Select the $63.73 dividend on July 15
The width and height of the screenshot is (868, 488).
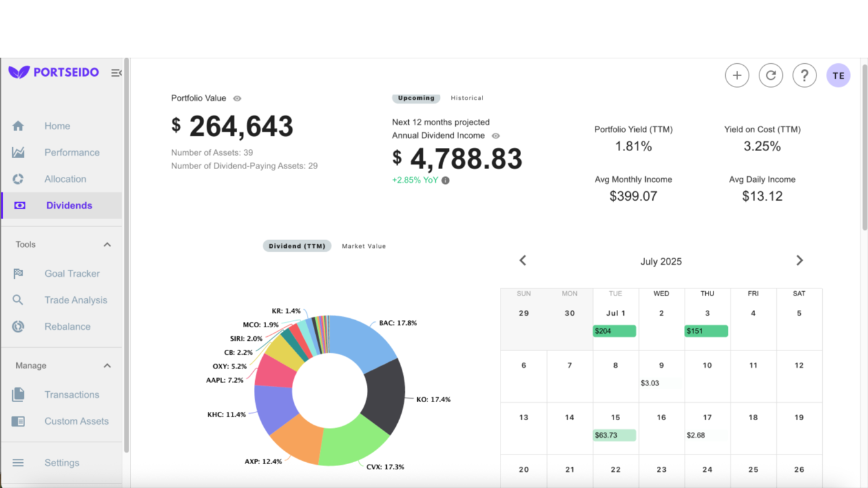coord(614,435)
